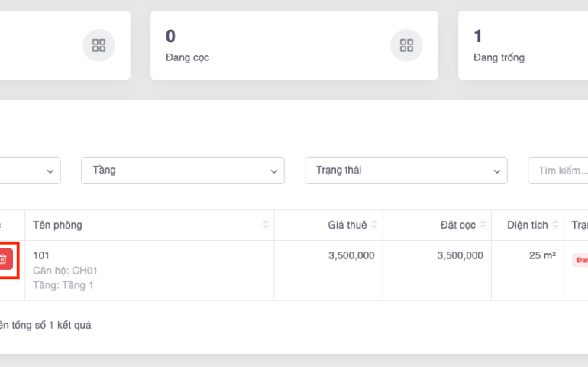The image size is (588, 367).
Task: Click the Tên phòng column header
Action: pos(58,225)
